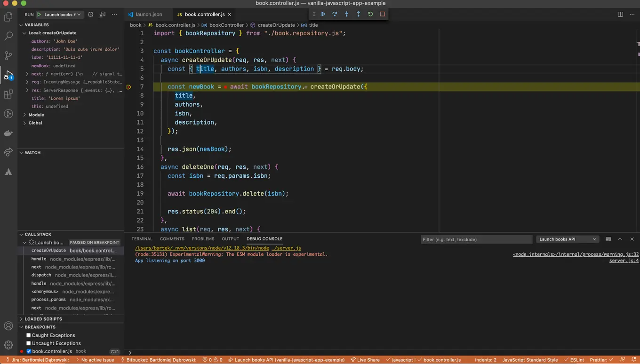This screenshot has width=640, height=364.
Task: Open the TERMINAL panel tab
Action: point(142,238)
